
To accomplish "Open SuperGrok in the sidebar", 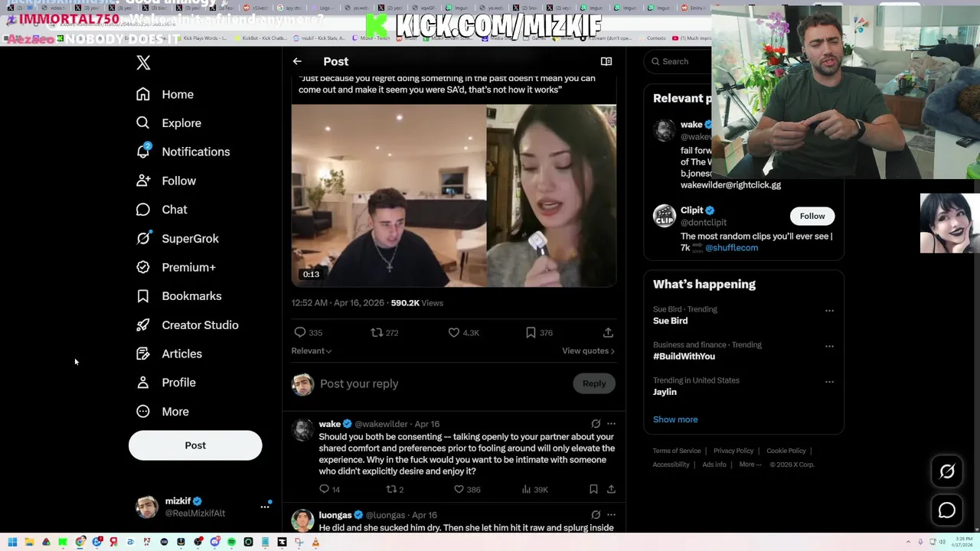I will tap(177, 239).
